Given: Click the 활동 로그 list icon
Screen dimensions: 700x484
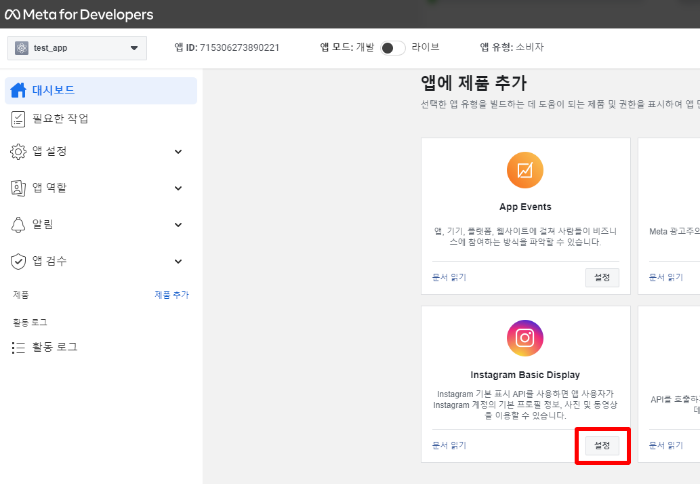Looking at the screenshot, I should pos(18,347).
